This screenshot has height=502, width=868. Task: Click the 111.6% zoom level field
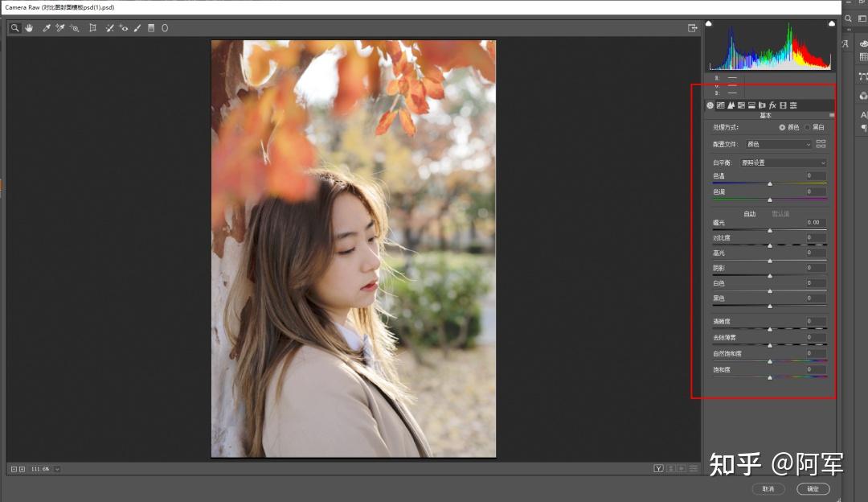tap(40, 469)
